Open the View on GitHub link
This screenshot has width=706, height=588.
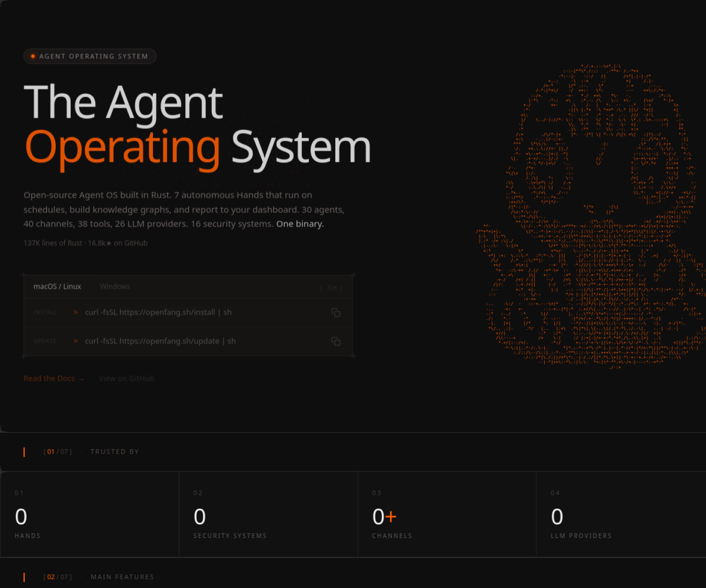point(126,378)
